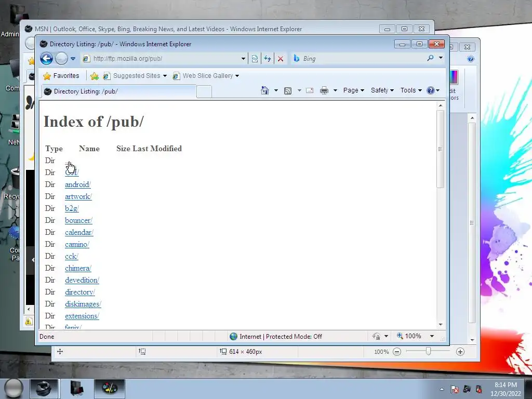Go back using the IE Back arrow

click(x=46, y=59)
